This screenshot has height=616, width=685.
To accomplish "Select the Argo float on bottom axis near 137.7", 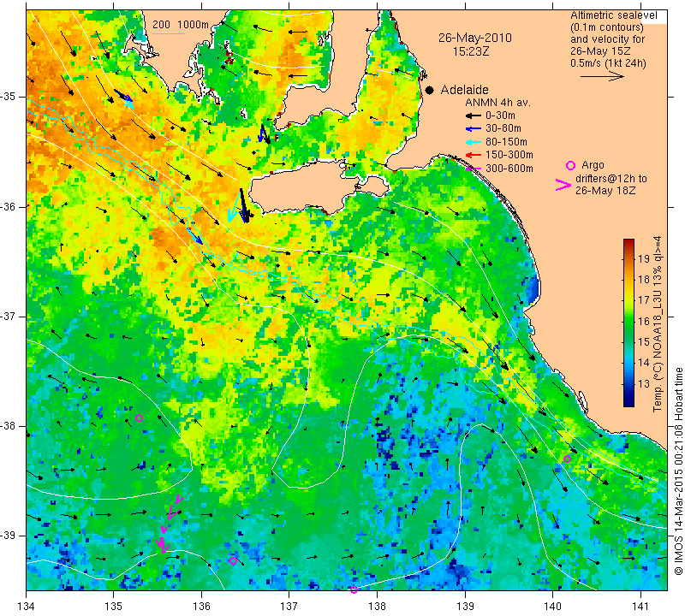I will pyautogui.click(x=354, y=589).
